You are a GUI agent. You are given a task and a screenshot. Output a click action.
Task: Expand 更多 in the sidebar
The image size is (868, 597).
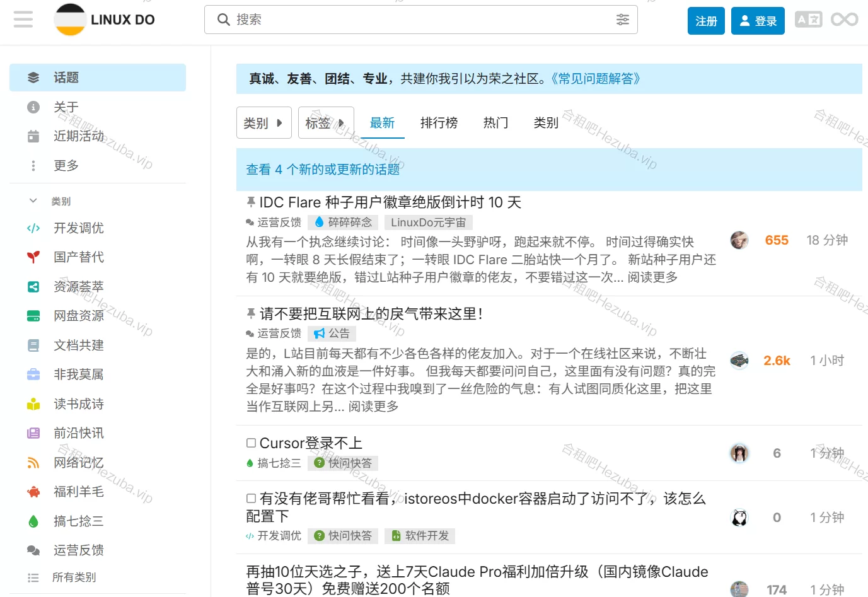66,166
